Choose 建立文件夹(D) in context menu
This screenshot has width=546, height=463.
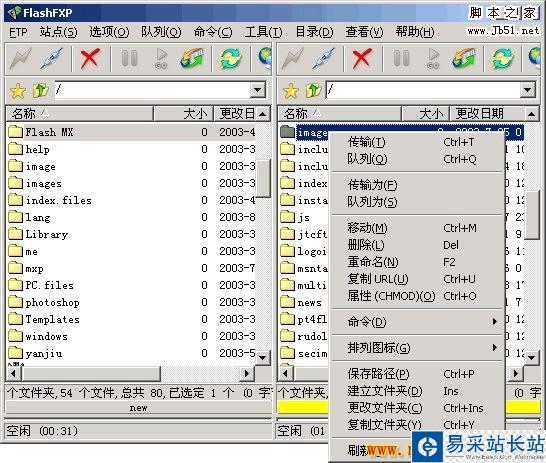coord(416,391)
